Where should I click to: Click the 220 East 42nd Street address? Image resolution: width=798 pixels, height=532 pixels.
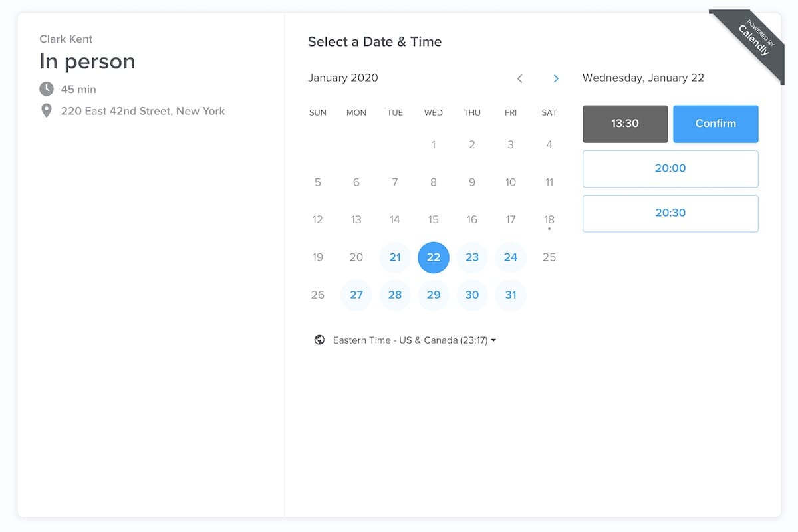tap(143, 111)
